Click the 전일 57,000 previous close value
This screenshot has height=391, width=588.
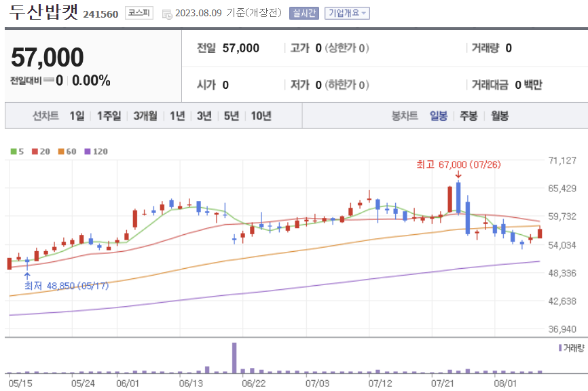coord(241,48)
